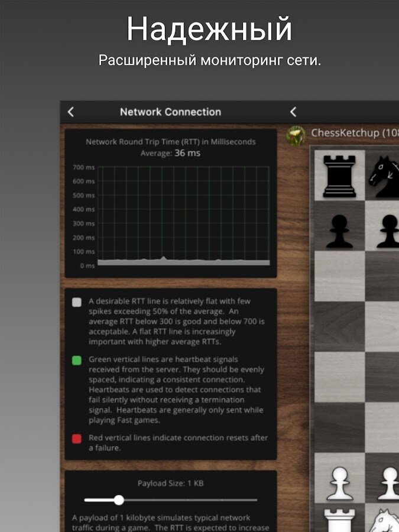Tap the ChessKetchup player name

coord(355,133)
